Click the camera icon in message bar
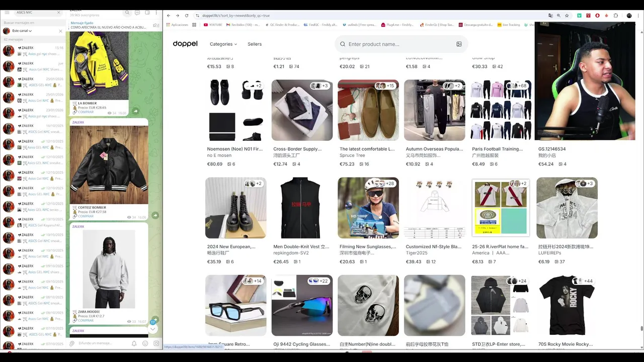 click(156, 343)
